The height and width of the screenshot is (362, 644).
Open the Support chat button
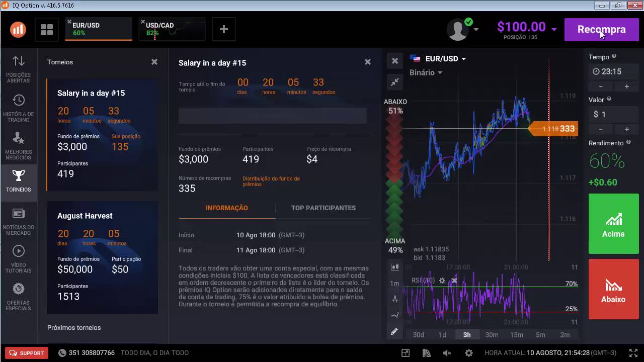(27, 353)
